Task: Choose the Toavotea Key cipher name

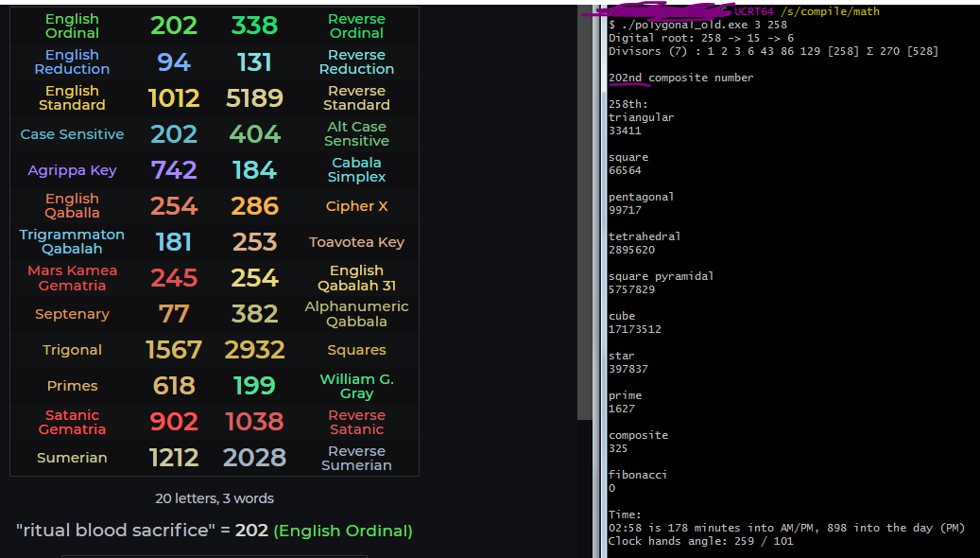Action: click(x=357, y=242)
